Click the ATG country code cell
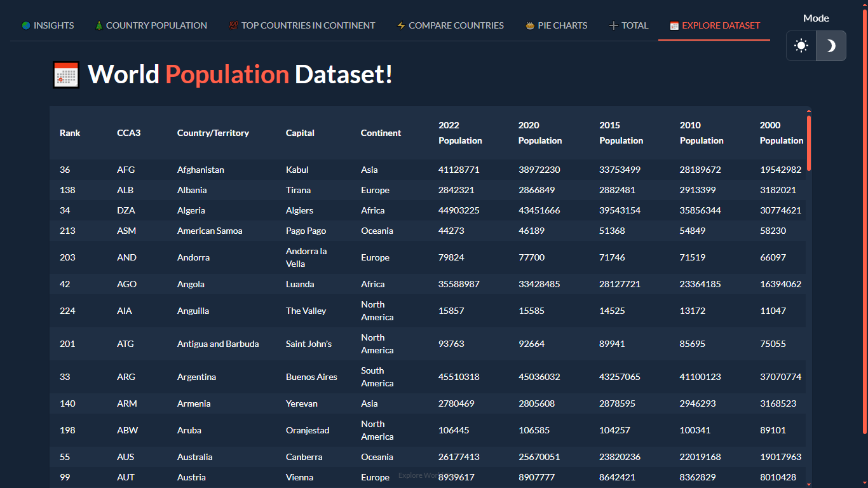Viewport: 868px width, 488px height. [125, 344]
